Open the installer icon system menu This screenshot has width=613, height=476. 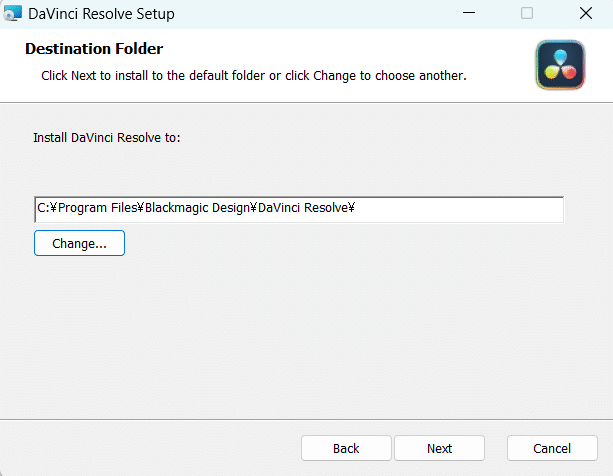(13, 13)
